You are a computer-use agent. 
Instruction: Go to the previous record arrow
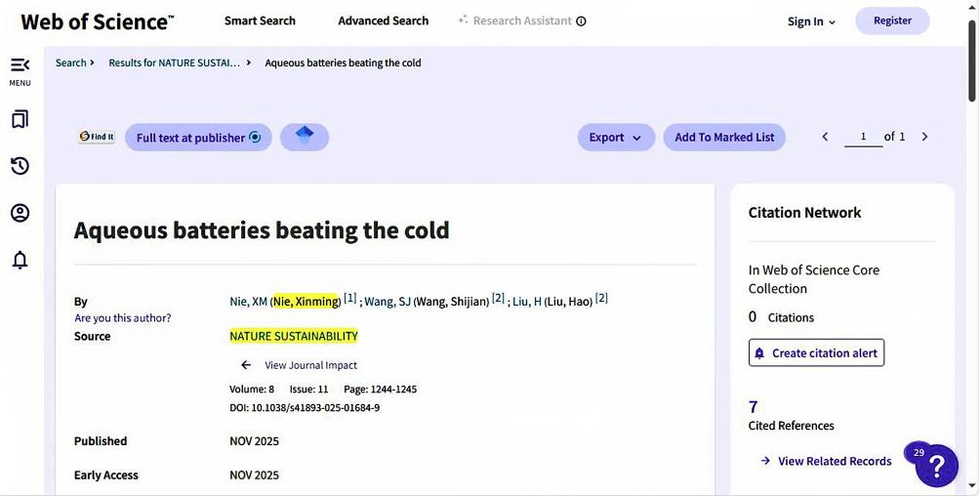825,137
